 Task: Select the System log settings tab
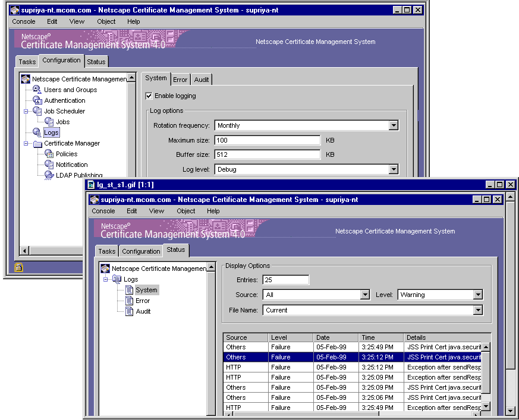point(156,78)
